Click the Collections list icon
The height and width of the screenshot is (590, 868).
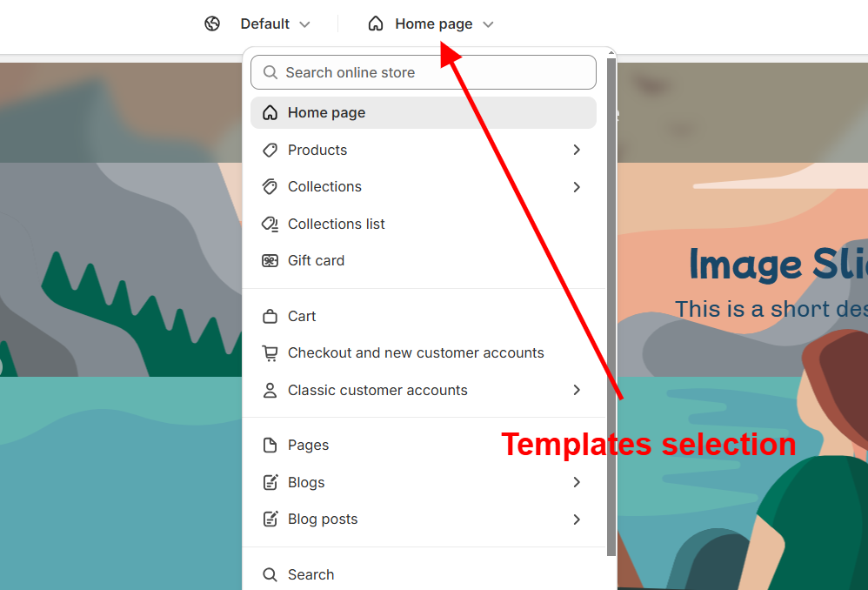[270, 224]
